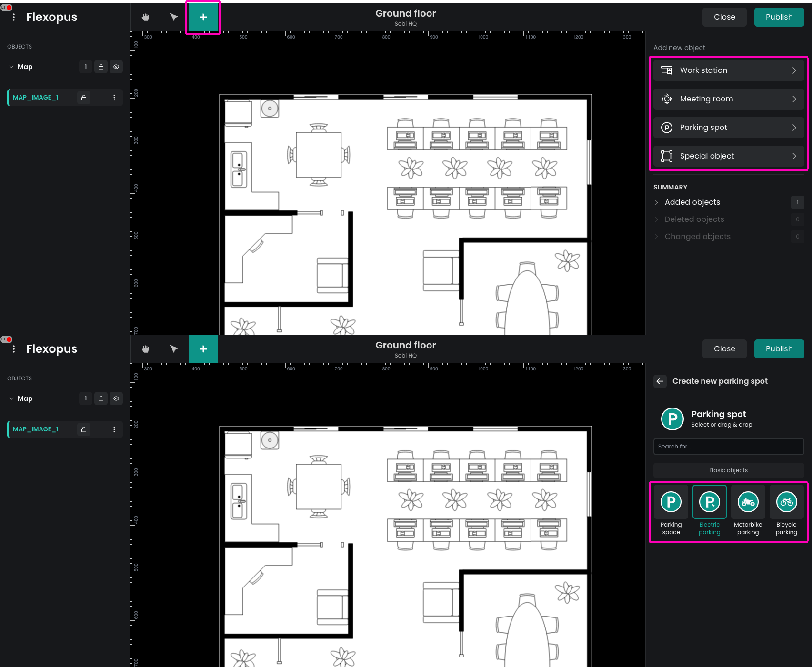The height and width of the screenshot is (667, 812).
Task: Expand the Added objects summary
Action: point(692,202)
